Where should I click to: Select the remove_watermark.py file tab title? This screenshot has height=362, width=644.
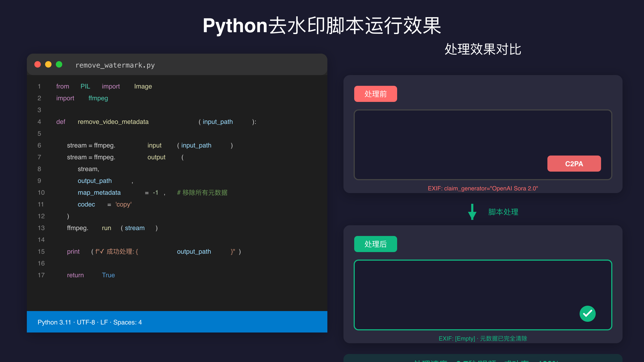(x=115, y=65)
